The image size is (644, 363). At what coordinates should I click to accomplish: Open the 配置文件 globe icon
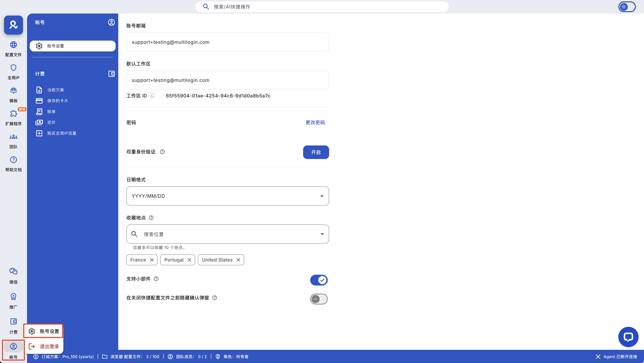click(14, 45)
